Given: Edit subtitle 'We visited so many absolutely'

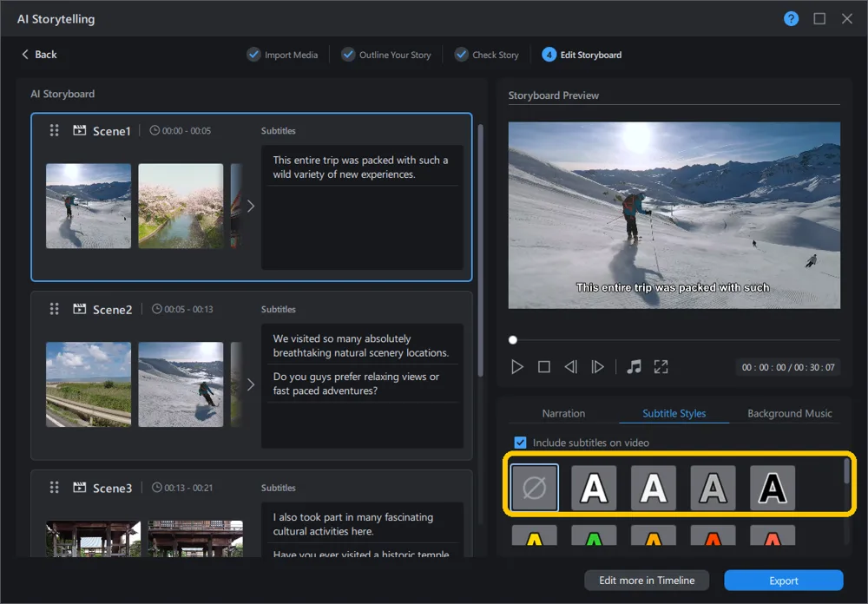Looking at the screenshot, I should coord(362,345).
